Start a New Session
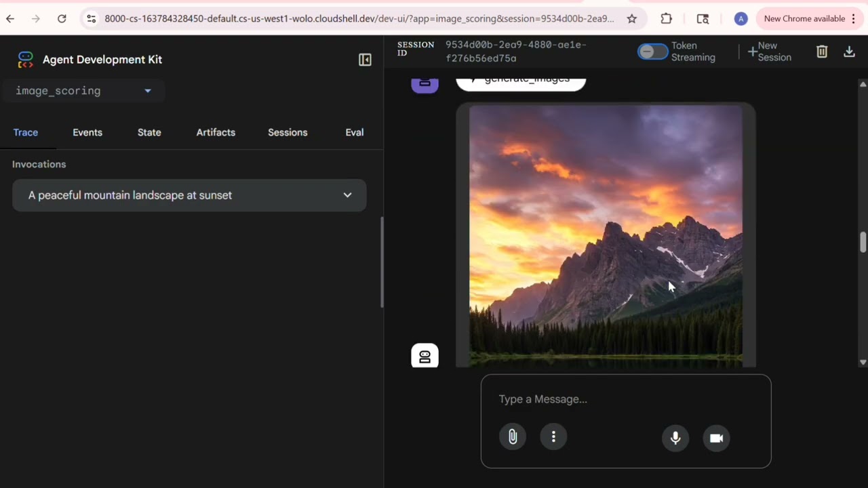Viewport: 868px width, 488px height. tap(770, 52)
